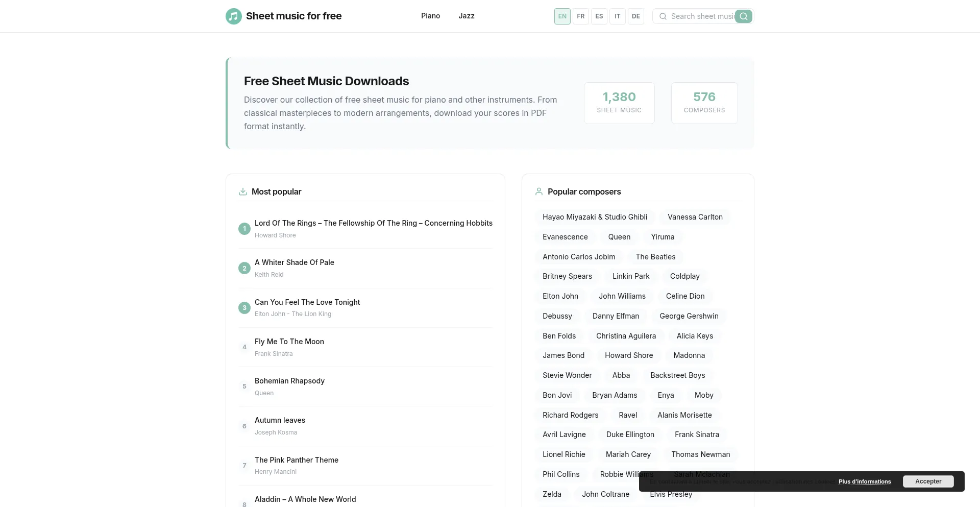Select the John Williams composer tag

point(622,296)
